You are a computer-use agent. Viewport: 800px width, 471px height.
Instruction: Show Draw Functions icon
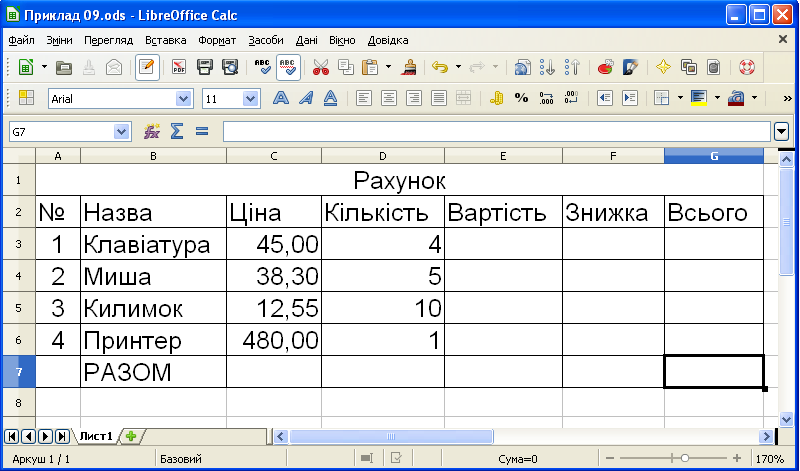[x=631, y=67]
